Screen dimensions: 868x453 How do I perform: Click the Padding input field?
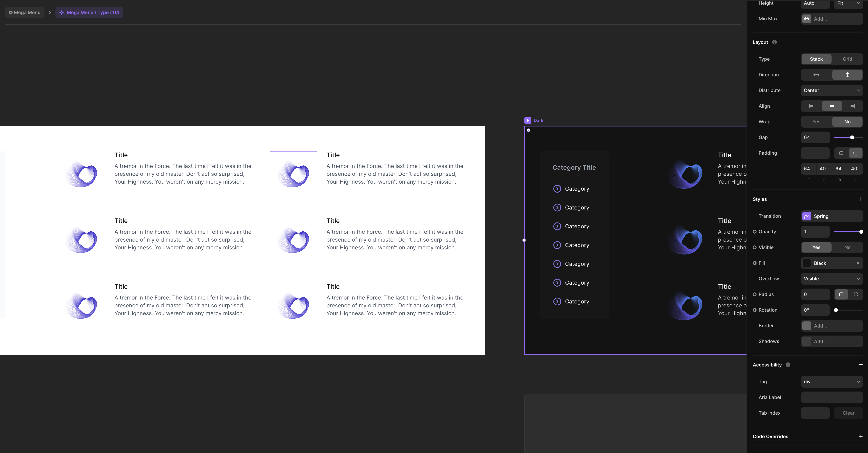point(815,153)
